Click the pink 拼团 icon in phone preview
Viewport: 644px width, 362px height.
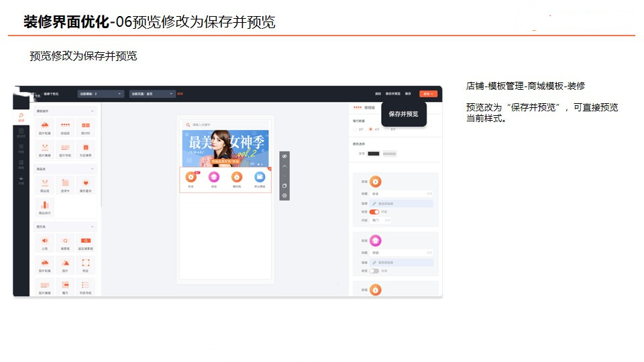[214, 177]
